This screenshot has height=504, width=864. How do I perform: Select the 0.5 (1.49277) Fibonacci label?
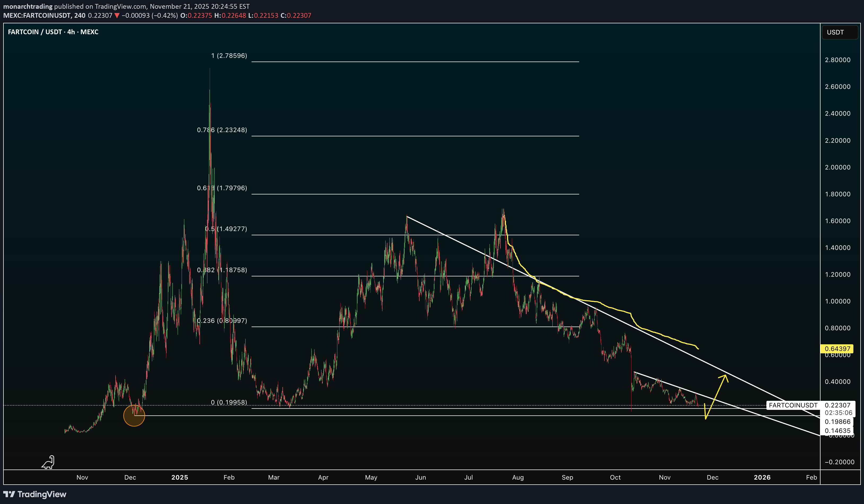coord(226,229)
